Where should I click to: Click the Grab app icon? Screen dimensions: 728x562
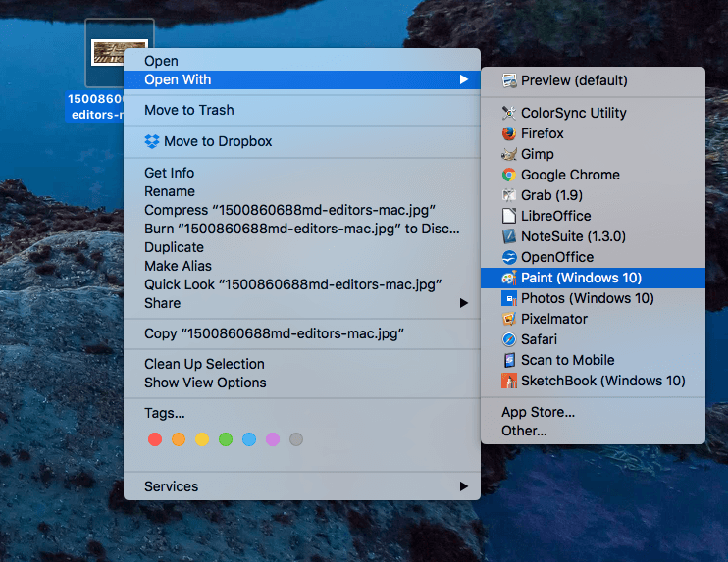pos(509,195)
